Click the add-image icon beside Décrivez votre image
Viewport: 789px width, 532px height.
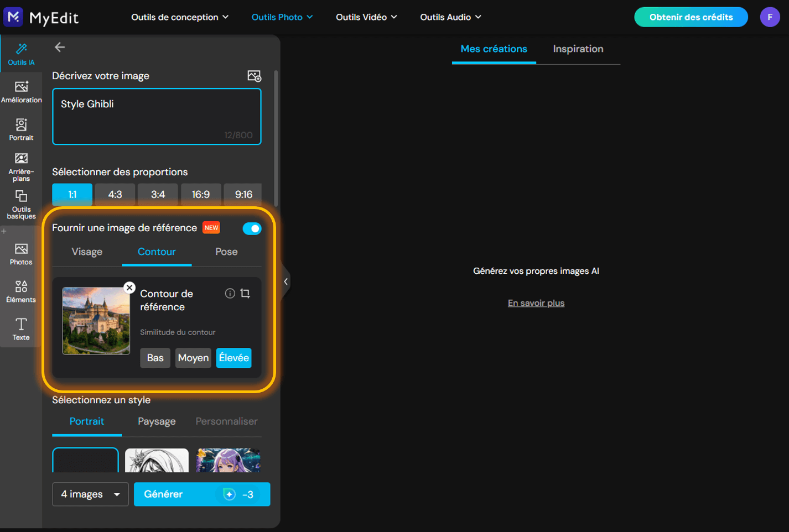[x=254, y=76]
